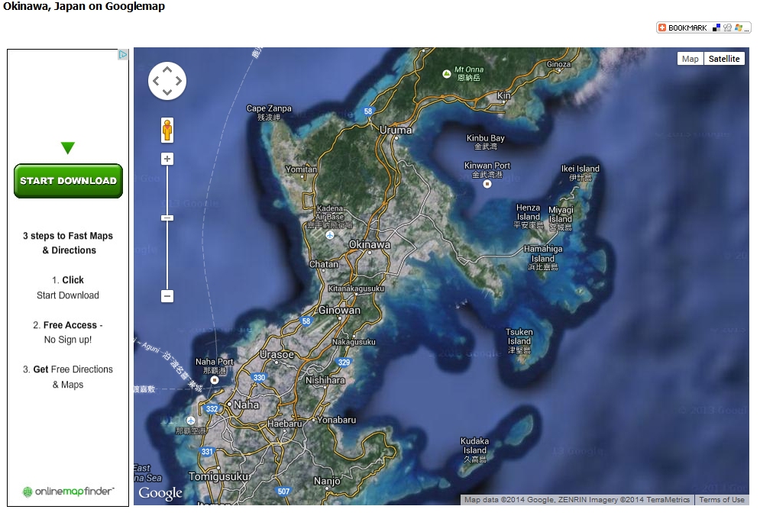773x532 pixels.
Task: Click the orange plus bookmark icon
Action: click(x=662, y=27)
